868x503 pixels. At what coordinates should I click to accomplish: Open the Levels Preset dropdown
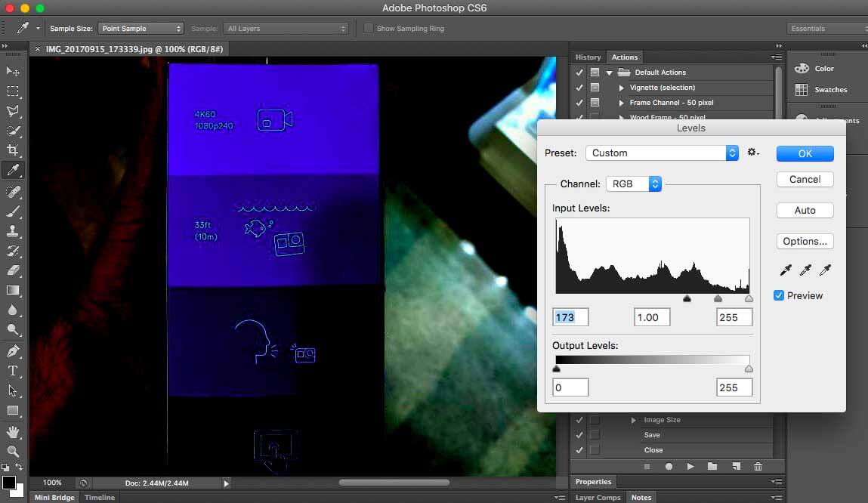(x=662, y=153)
